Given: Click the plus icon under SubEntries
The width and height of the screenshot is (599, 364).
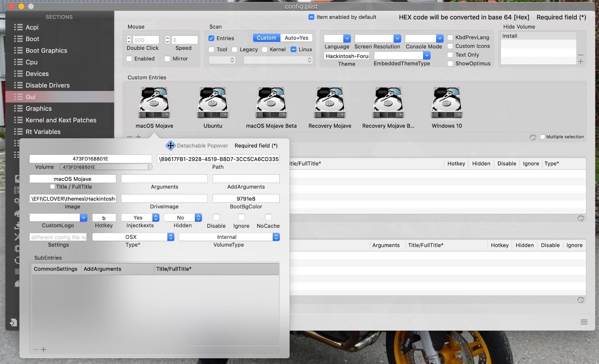Looking at the screenshot, I should click(43, 350).
